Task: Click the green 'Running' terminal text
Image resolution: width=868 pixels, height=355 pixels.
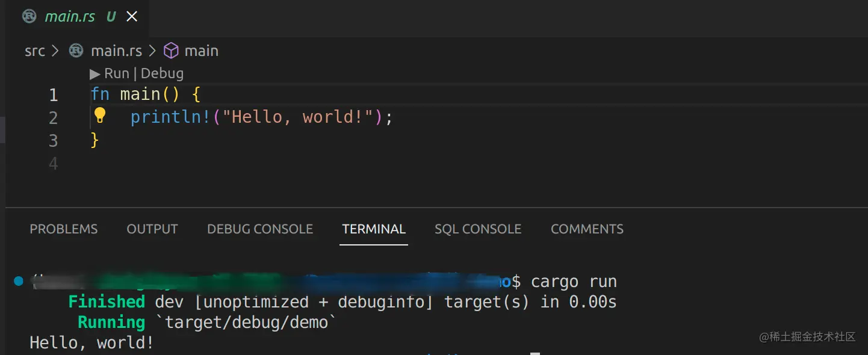Action: click(x=111, y=322)
